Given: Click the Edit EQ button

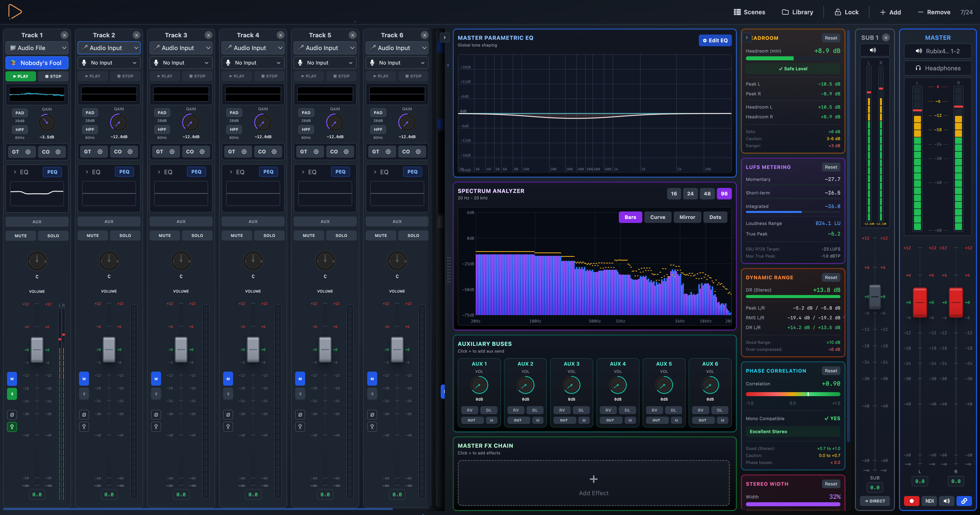Looking at the screenshot, I should [715, 40].
